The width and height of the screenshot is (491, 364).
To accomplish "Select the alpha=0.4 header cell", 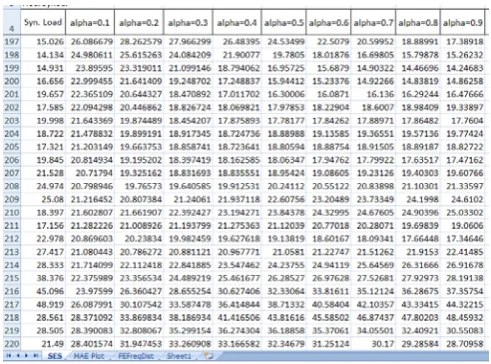I will [237, 22].
